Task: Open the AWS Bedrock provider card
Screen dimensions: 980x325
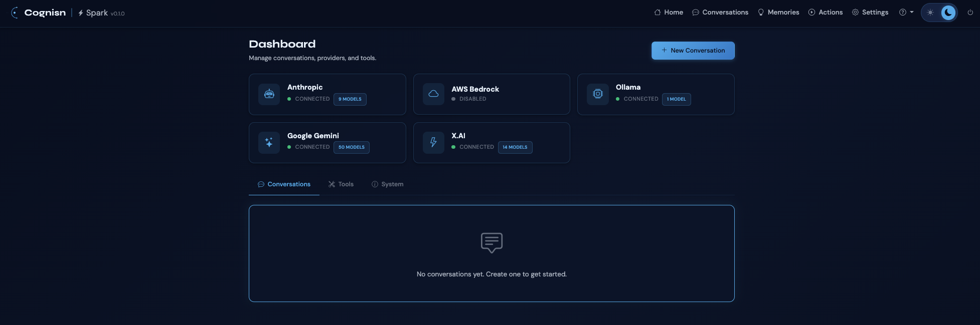Action: tap(492, 94)
